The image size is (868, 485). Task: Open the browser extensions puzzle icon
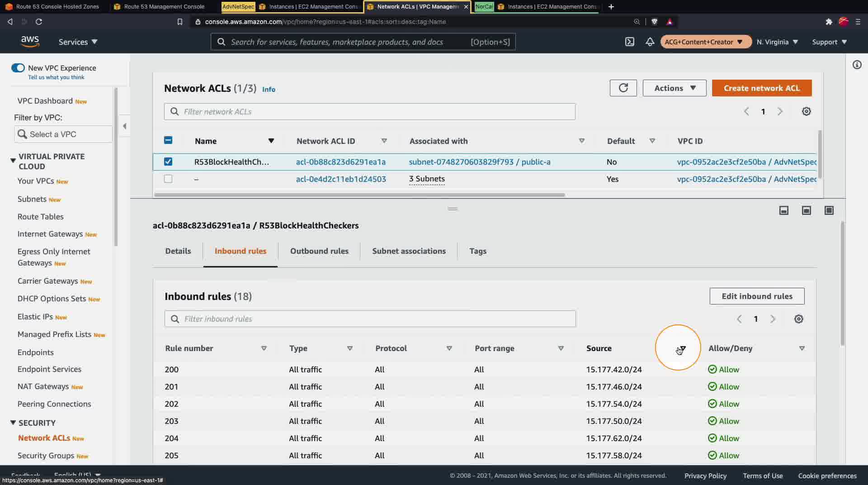(829, 22)
